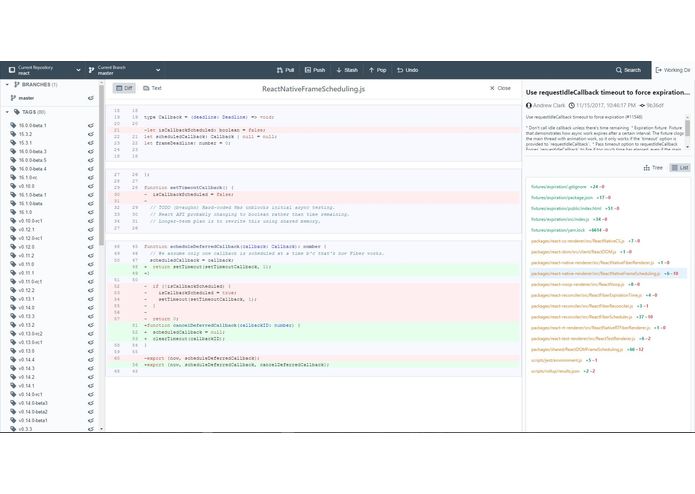
Task: Open the Working Dir view
Action: tap(673, 70)
